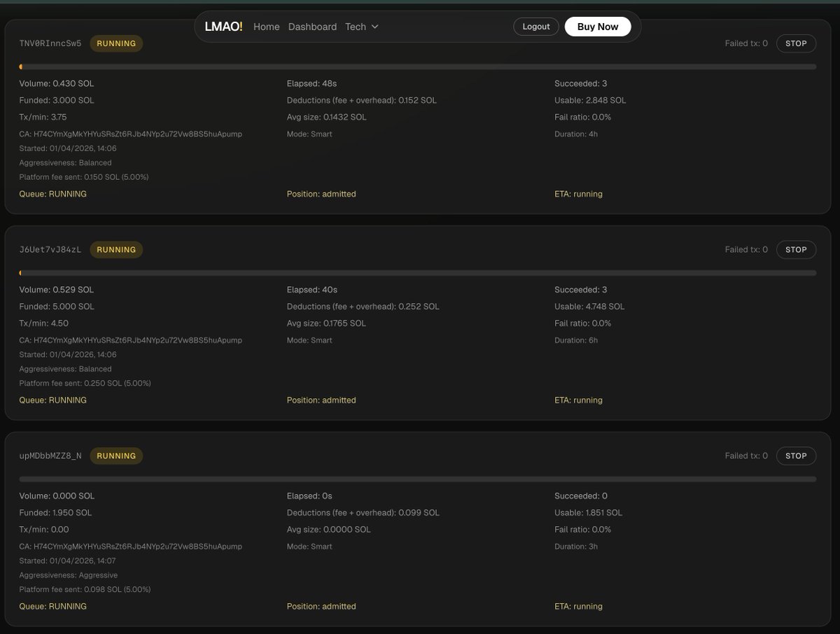Click 'Avg size: 0.0000 SOL' text
Image resolution: width=840 pixels, height=634 pixels.
tap(329, 530)
